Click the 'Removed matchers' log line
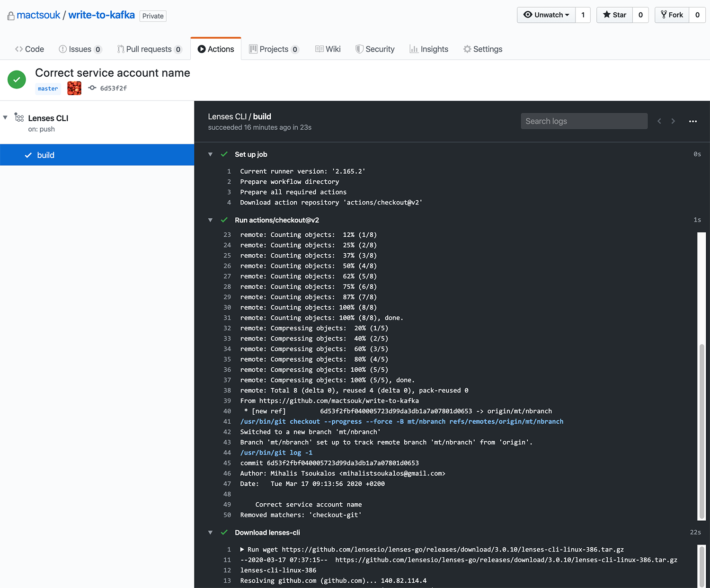 (x=301, y=515)
